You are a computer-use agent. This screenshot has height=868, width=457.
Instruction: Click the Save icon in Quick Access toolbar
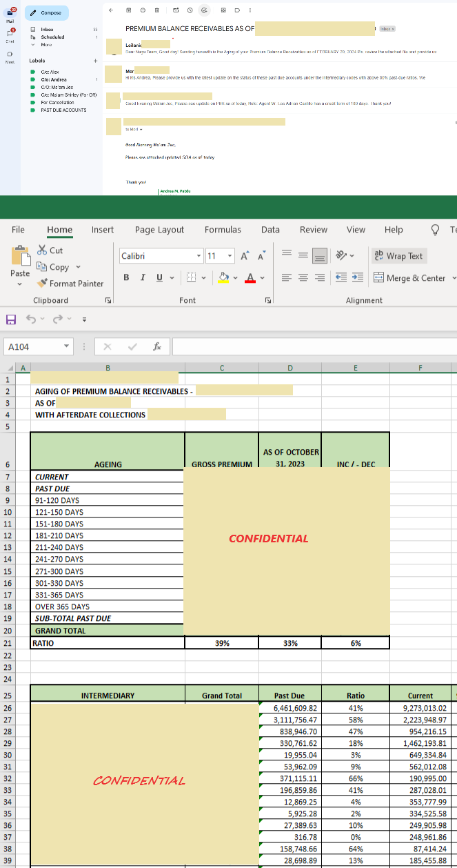coord(10,319)
